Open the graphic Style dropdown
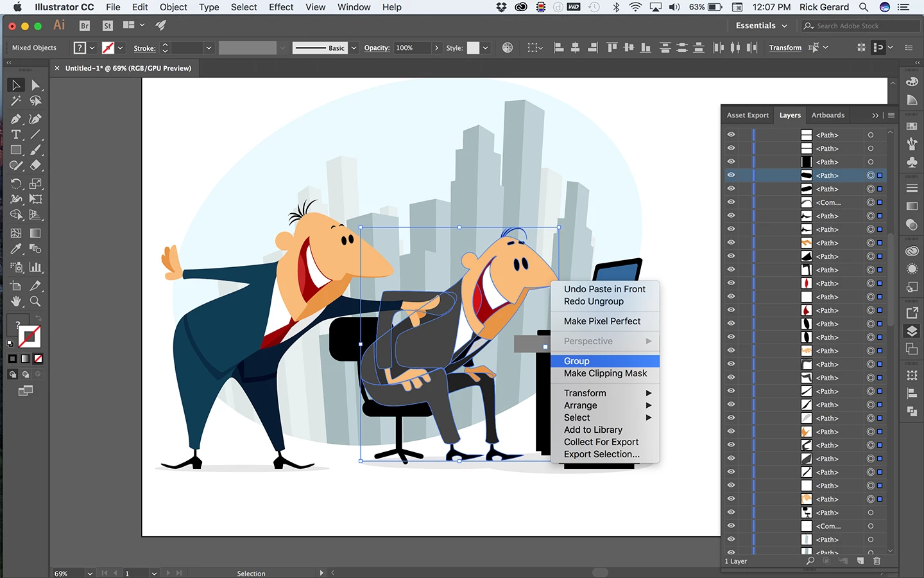 (x=486, y=48)
